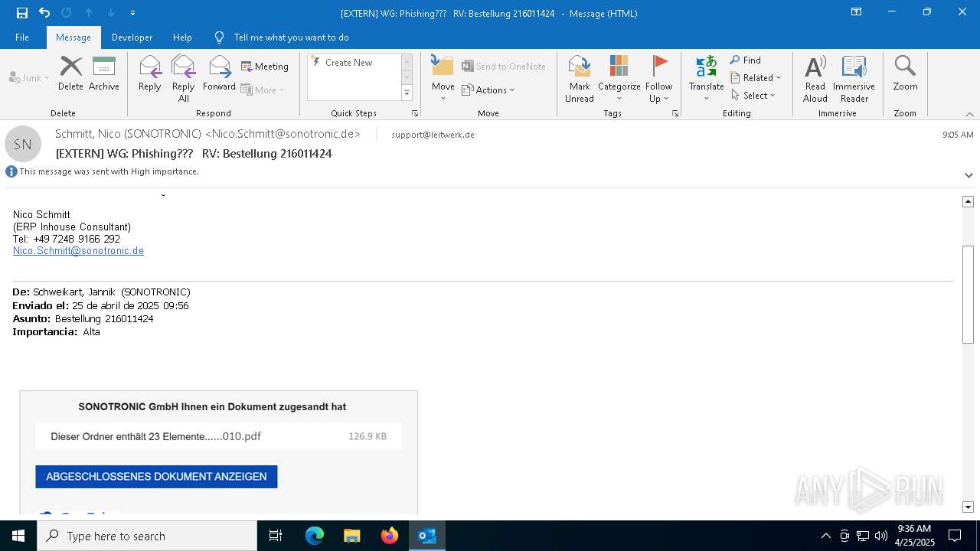This screenshot has height=551, width=980.
Task: Open Immersive Reader
Action: coord(854,79)
